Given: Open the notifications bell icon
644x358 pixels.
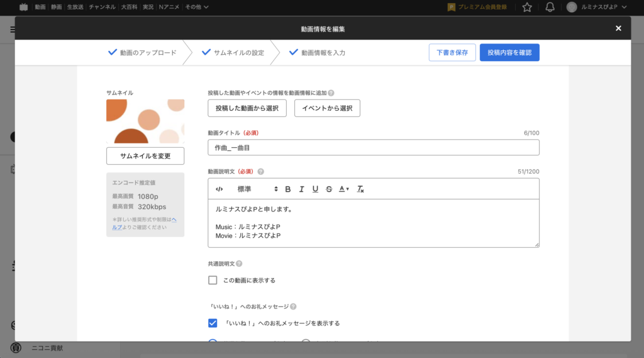Looking at the screenshot, I should [550, 7].
